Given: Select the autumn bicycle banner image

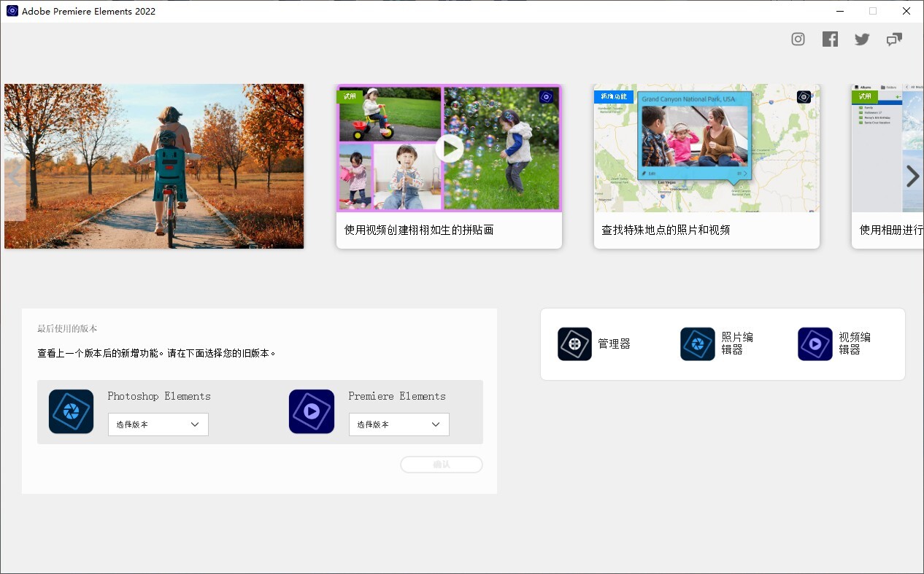Looking at the screenshot, I should [154, 166].
